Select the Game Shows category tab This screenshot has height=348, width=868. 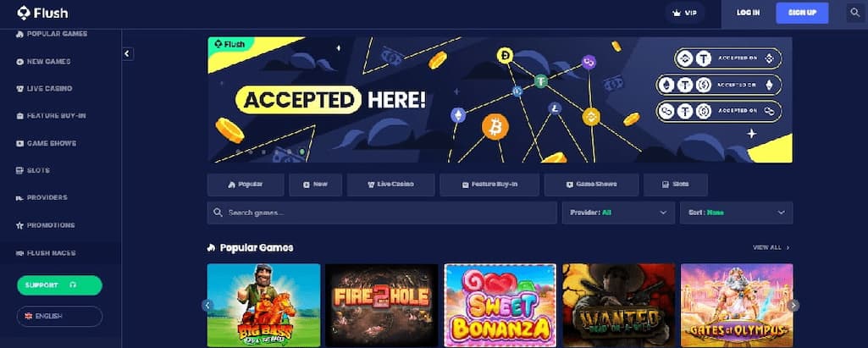pos(591,185)
